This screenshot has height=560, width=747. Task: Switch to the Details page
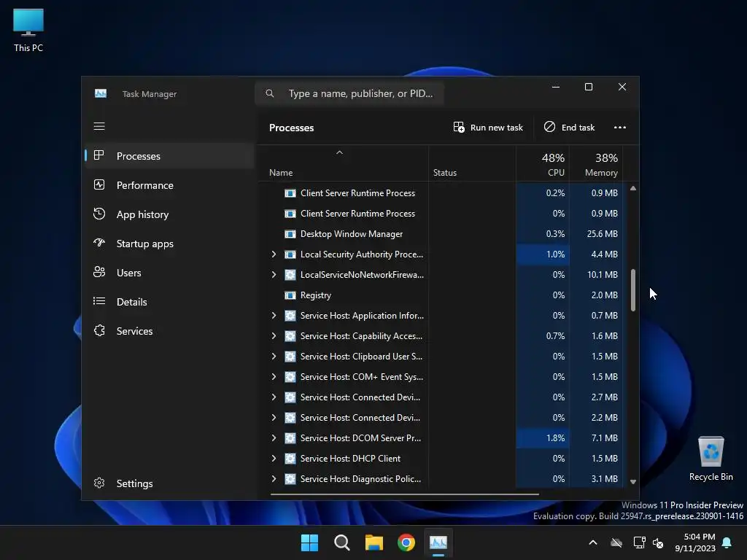tap(170, 302)
